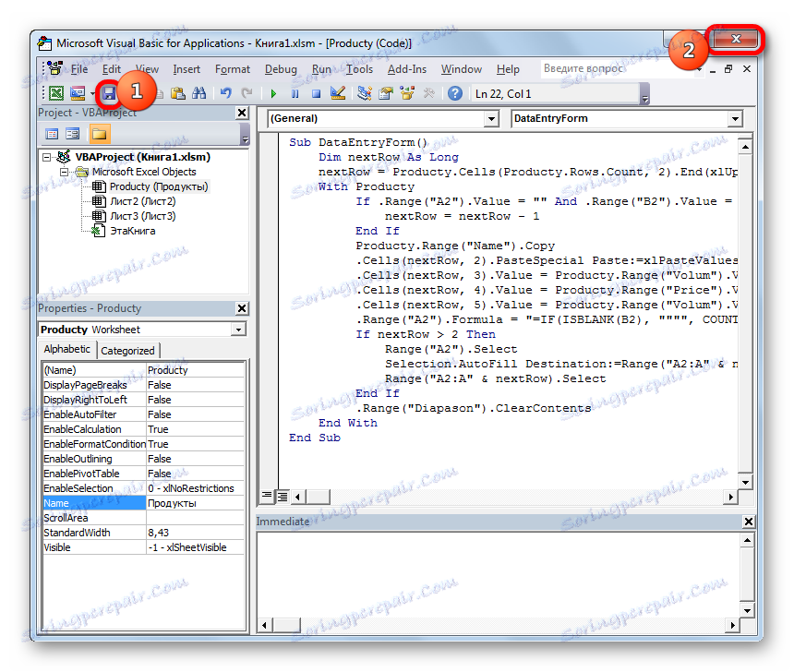Click the Visible property value -1 - xlSheetVisible
The width and height of the screenshot is (794, 672).
pos(195,547)
